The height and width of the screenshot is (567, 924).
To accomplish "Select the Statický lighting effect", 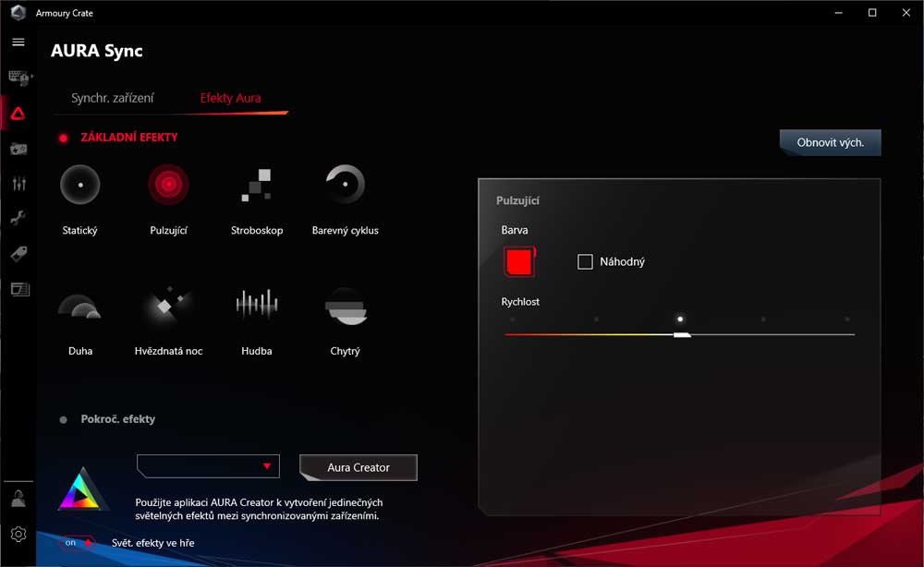I will (80, 185).
